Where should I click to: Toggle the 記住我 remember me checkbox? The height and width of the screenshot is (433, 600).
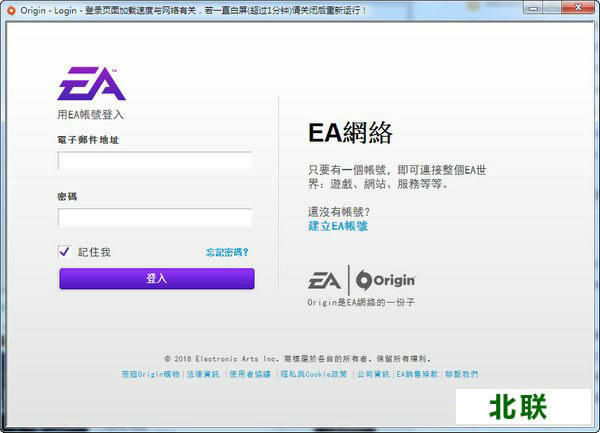pos(64,252)
